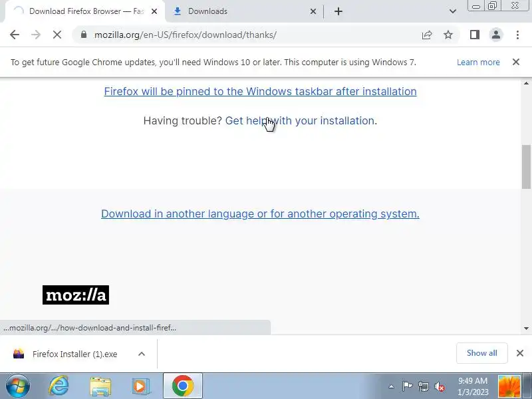The image size is (532, 399).
Task: Click the Mozilla logo
Action: (76, 295)
